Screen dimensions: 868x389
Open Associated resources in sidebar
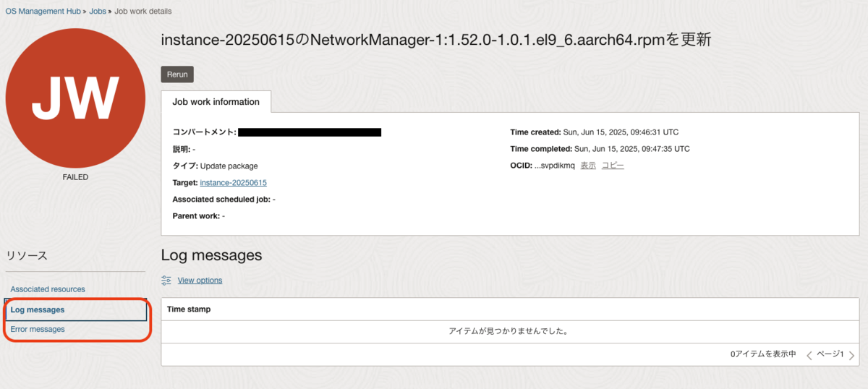(x=48, y=289)
